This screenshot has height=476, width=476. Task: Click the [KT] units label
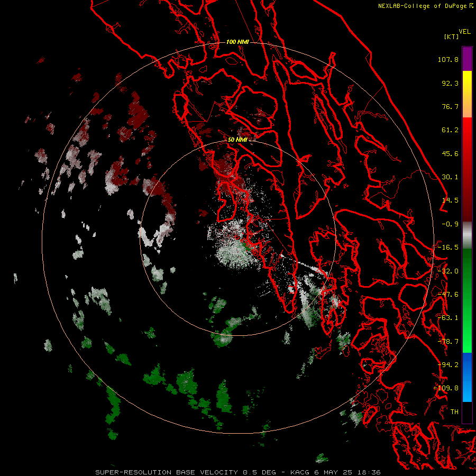click(452, 36)
